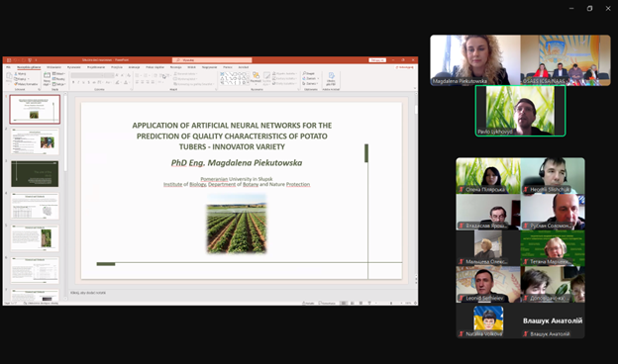618x364 pixels.
Task: Click the Udostępnij (Share) button
Action: [405, 67]
